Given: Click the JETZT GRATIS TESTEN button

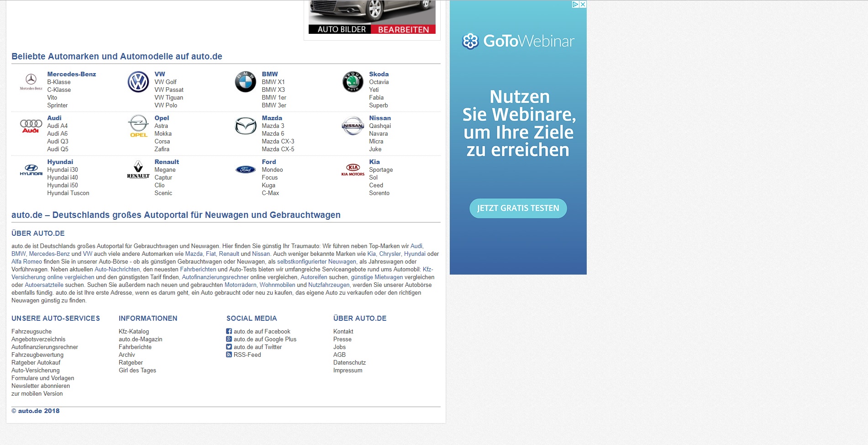Looking at the screenshot, I should pyautogui.click(x=518, y=208).
